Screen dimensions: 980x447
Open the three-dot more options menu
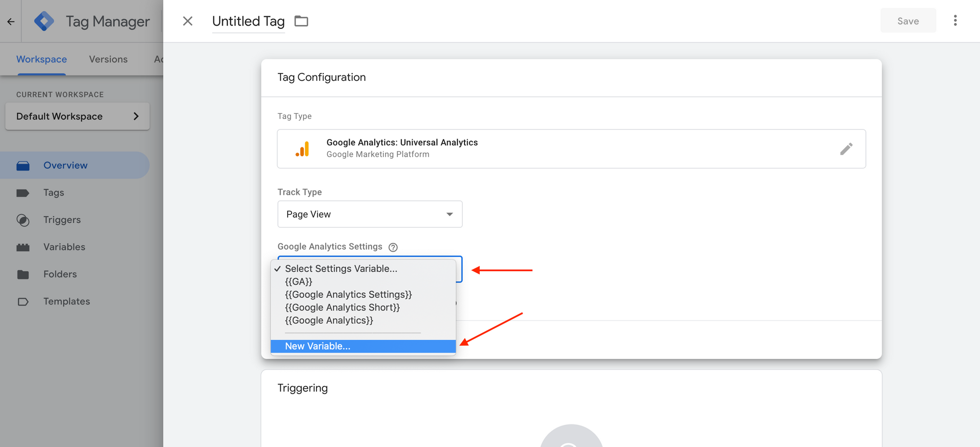click(x=955, y=21)
